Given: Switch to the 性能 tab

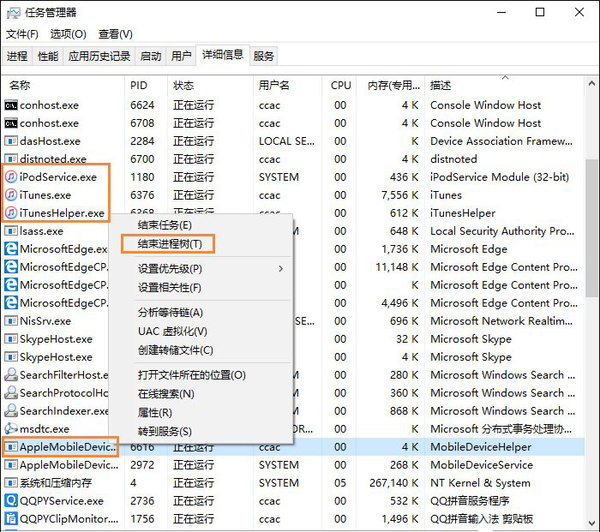Looking at the screenshot, I should pos(48,56).
